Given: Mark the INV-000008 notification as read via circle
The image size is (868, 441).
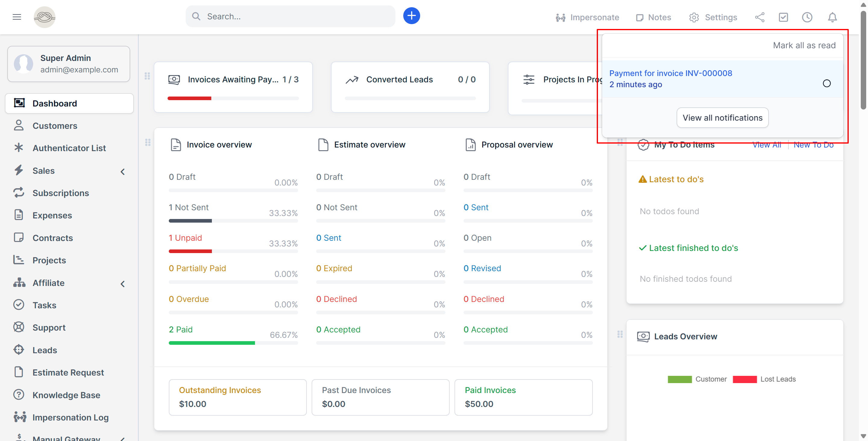Looking at the screenshot, I should tap(826, 83).
